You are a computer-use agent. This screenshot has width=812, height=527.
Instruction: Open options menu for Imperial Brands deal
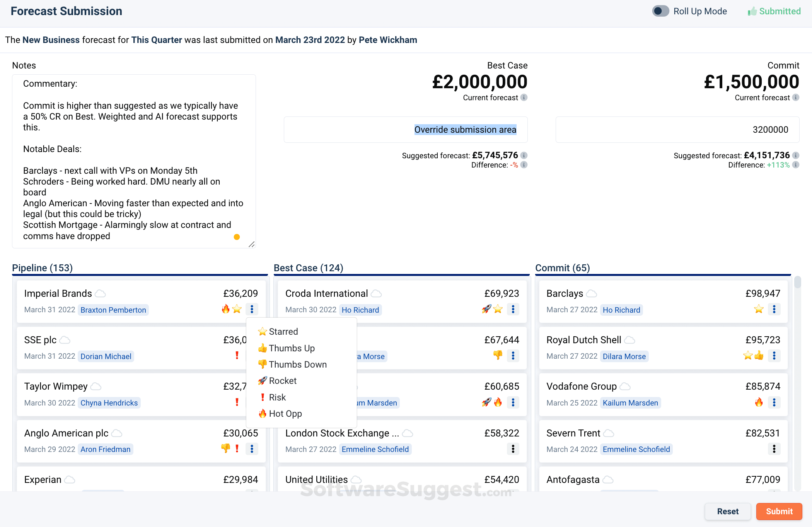[252, 309]
